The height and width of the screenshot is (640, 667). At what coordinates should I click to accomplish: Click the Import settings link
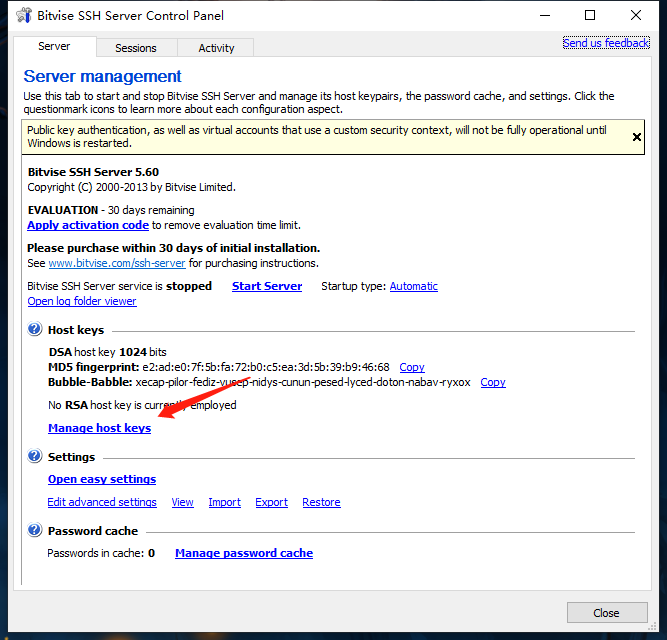(x=225, y=502)
